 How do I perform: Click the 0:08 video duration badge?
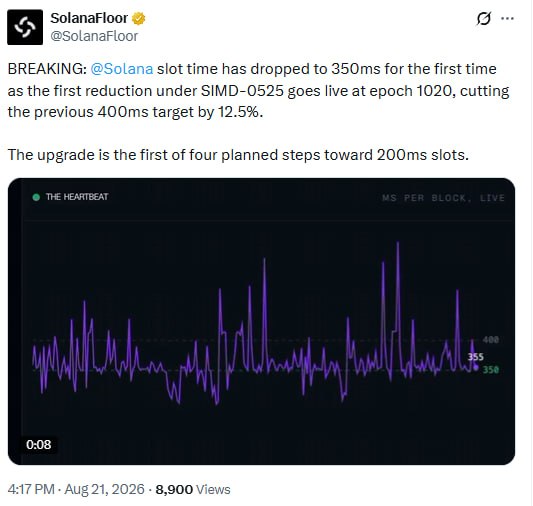tap(39, 444)
